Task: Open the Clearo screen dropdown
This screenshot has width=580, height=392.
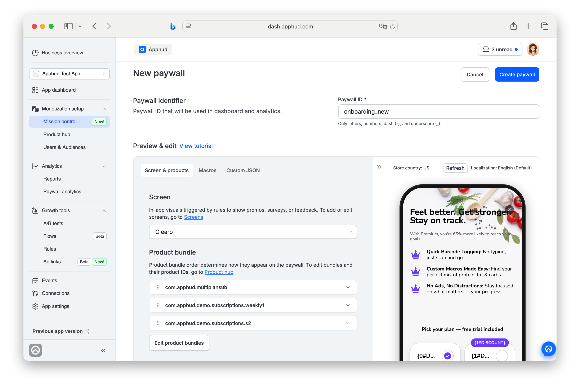Action: (253, 232)
